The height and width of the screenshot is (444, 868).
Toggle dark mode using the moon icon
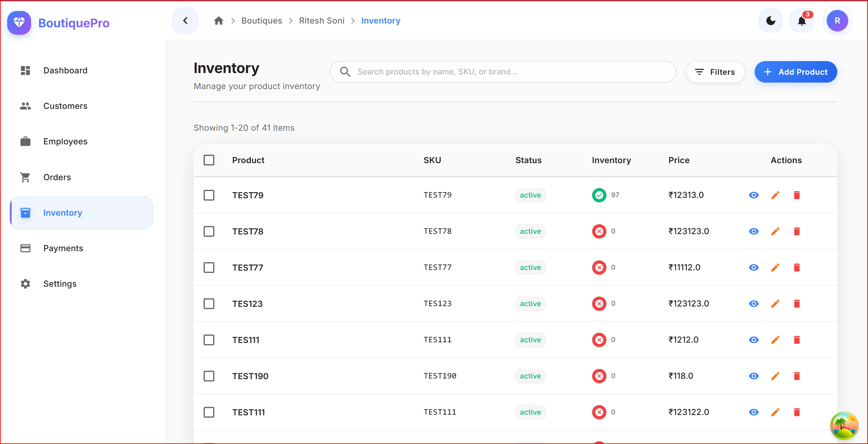coord(770,20)
